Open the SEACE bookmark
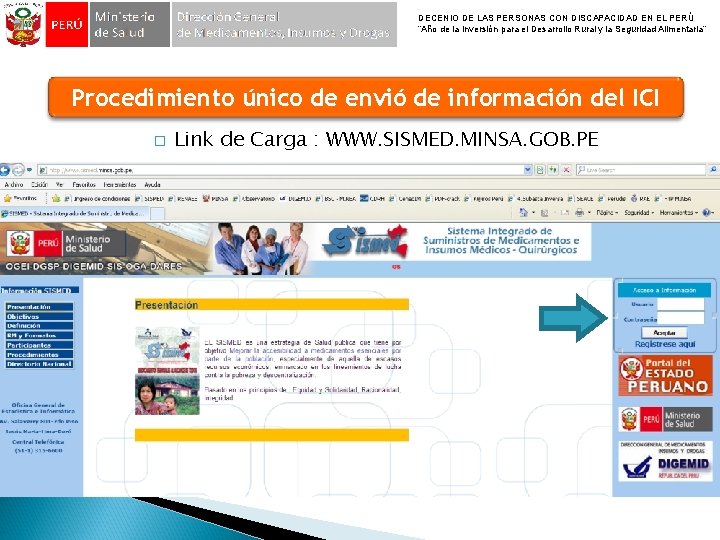 (580, 199)
